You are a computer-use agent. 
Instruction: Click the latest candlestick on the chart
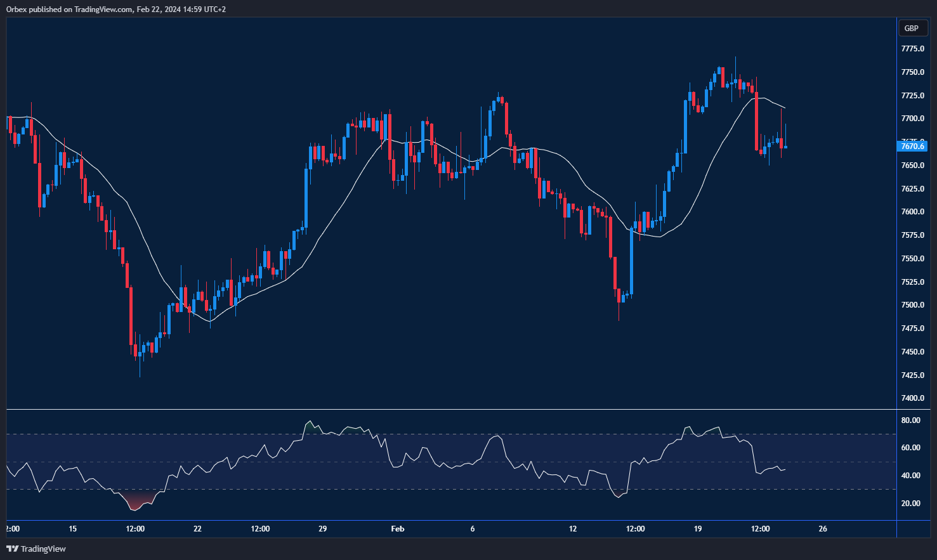pyautogui.click(x=785, y=147)
